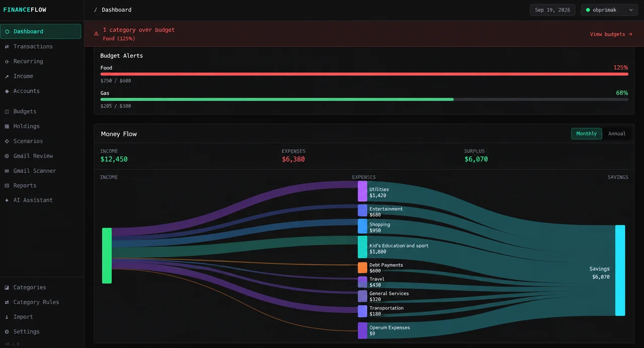The width and height of the screenshot is (644, 348).
Task: Click the Food budget progress bar
Action: [364, 74]
